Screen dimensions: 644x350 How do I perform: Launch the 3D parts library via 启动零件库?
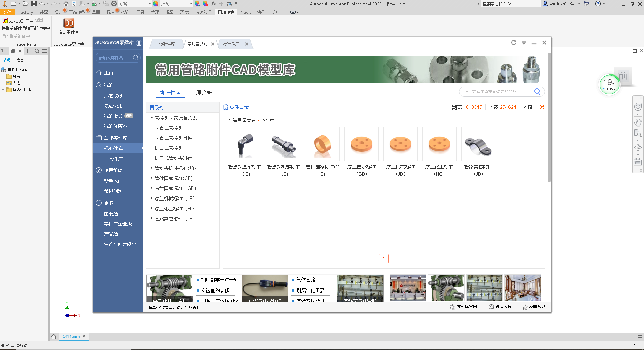[x=69, y=26]
